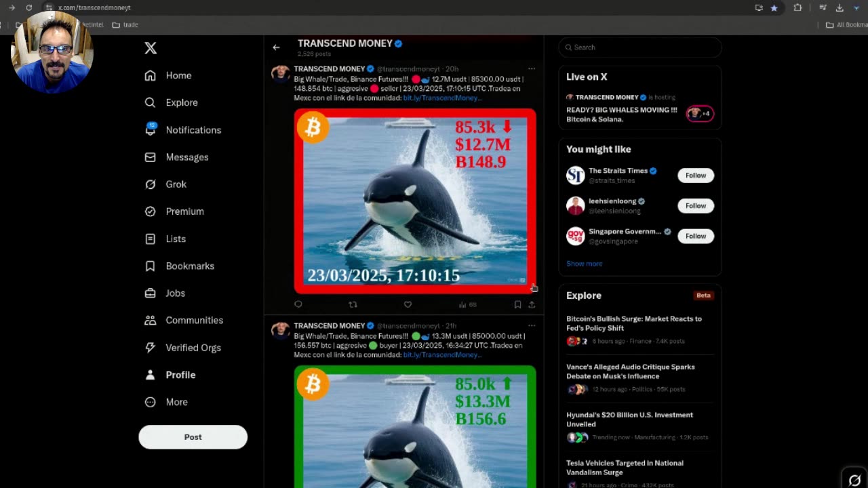Screen dimensions: 868x488
Task: Click the Beta badge in Explore
Action: [703, 296]
